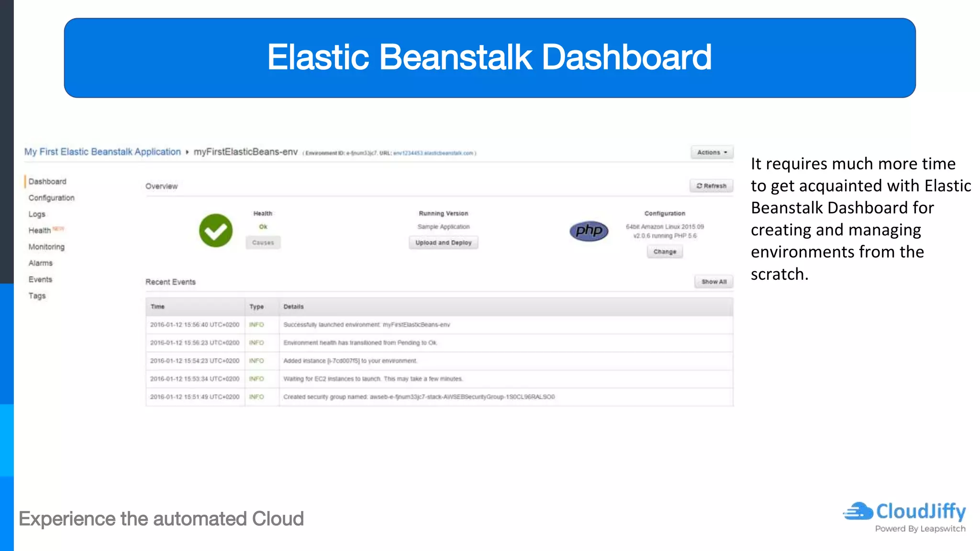The image size is (980, 551).
Task: Click the Recent Events heading
Action: pyautogui.click(x=170, y=282)
